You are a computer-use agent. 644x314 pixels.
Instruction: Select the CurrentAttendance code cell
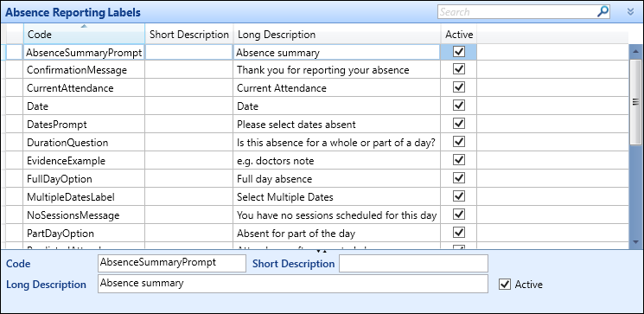(84, 88)
